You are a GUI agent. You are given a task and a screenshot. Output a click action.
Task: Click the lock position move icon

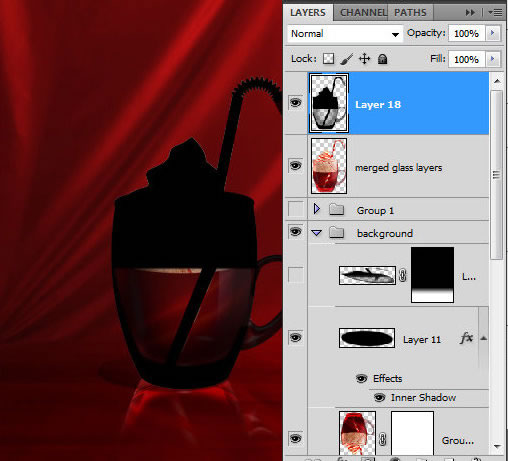tap(365, 59)
